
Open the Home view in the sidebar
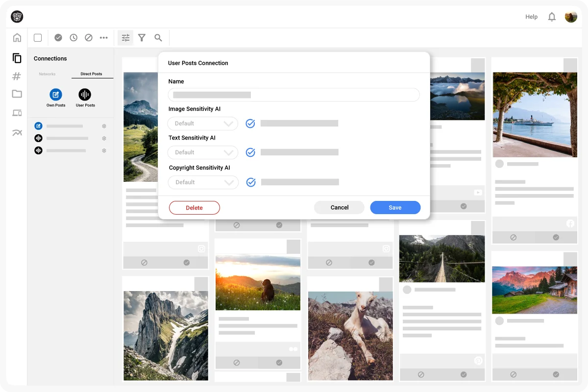[17, 37]
